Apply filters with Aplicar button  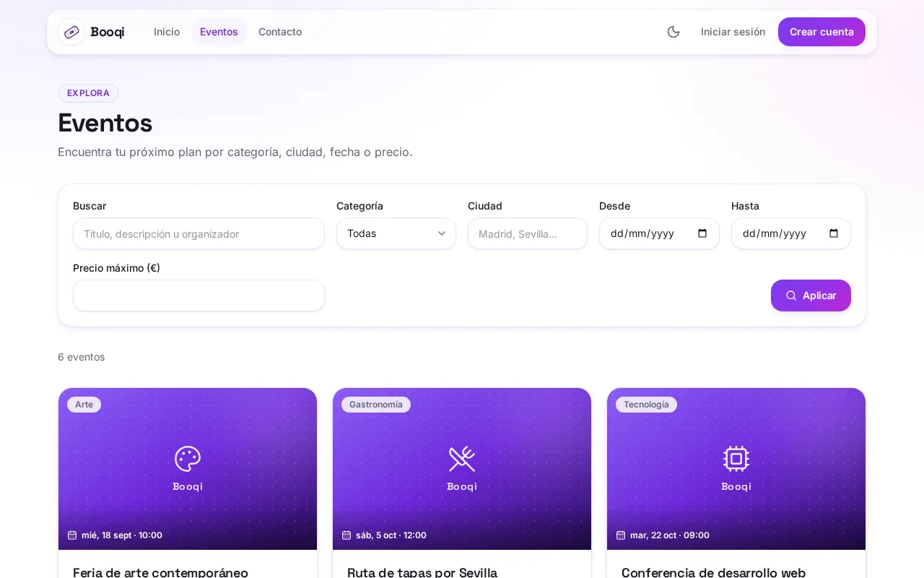click(811, 296)
